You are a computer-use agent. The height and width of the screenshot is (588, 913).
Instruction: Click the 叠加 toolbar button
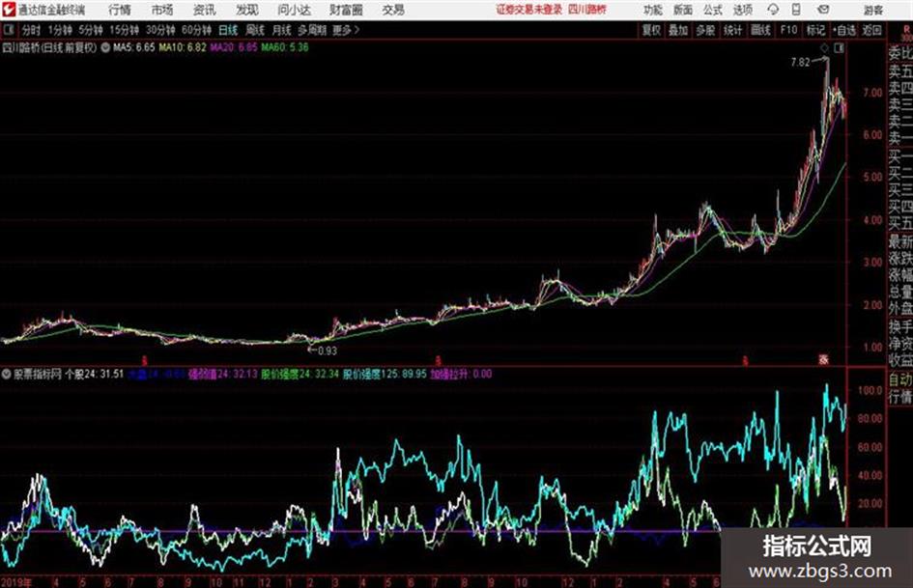point(678,30)
